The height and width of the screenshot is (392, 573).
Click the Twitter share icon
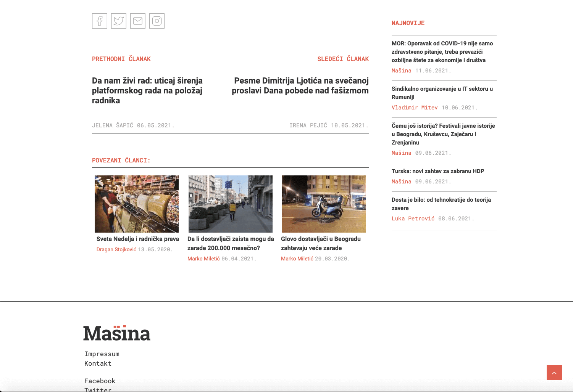(119, 21)
